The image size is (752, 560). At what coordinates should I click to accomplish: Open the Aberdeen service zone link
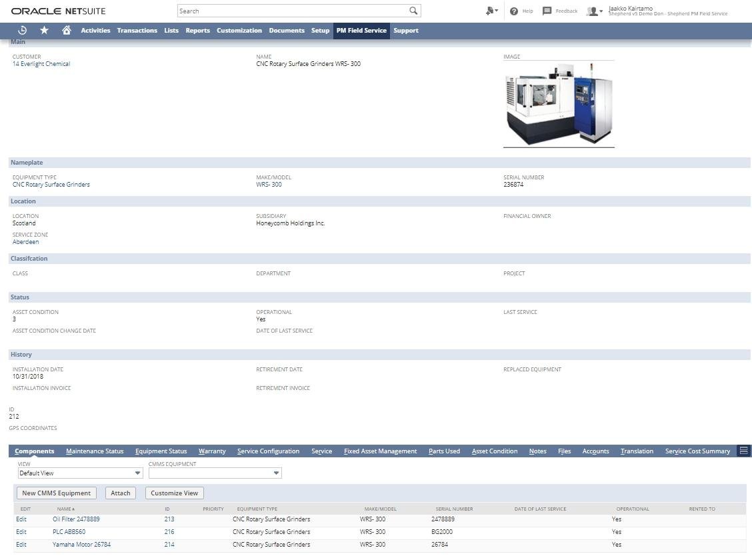(x=25, y=242)
